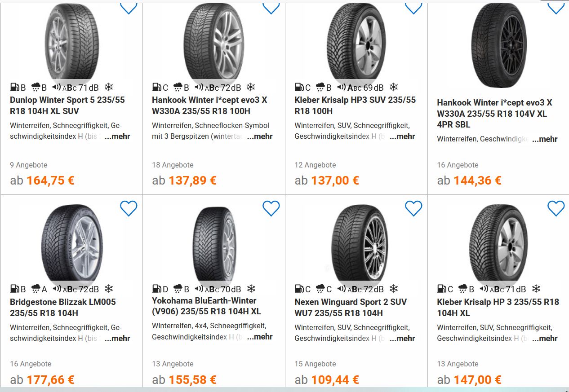Click rain grip icon on Nexen Winguard Sport 2
This screenshot has width=569, height=392.
click(320, 289)
